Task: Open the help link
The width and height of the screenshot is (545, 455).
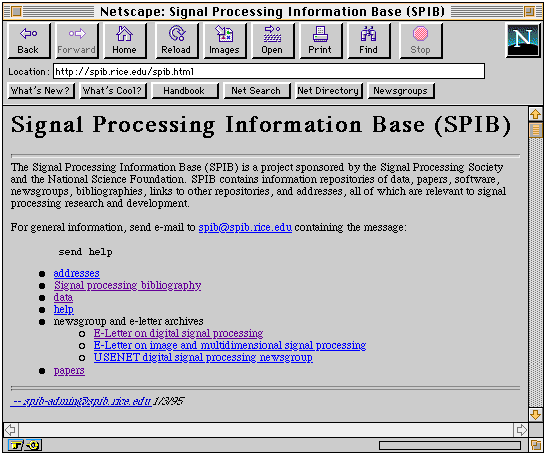Action: [64, 309]
